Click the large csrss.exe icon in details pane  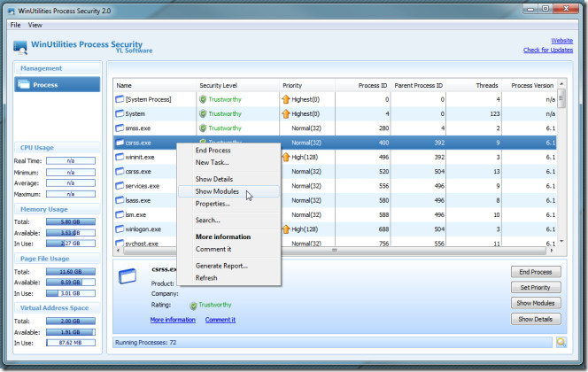[x=128, y=276]
